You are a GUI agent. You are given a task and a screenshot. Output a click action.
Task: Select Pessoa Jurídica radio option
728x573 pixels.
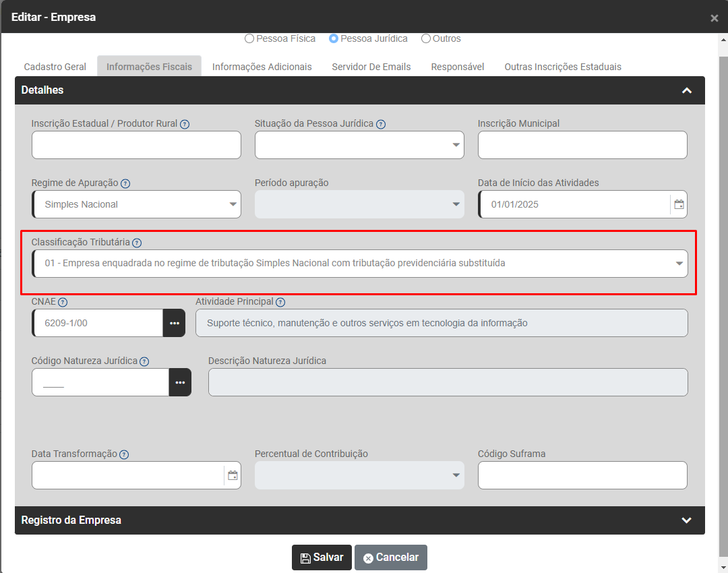(333, 39)
